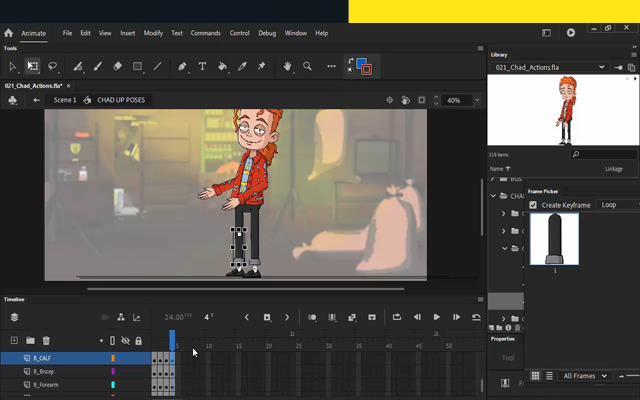Select the Hand tool
The image size is (640, 400).
(288, 67)
